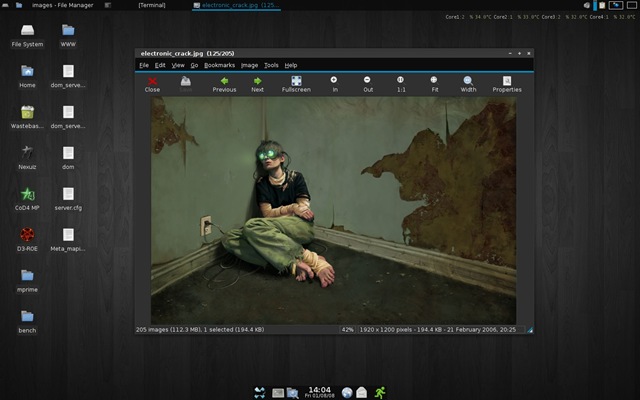Select the server.cfg file on the desktop
This screenshot has width=640, height=400.
point(68,199)
